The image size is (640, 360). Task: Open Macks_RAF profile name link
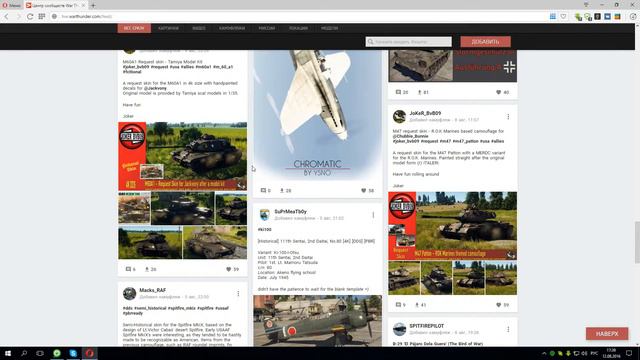(153, 290)
